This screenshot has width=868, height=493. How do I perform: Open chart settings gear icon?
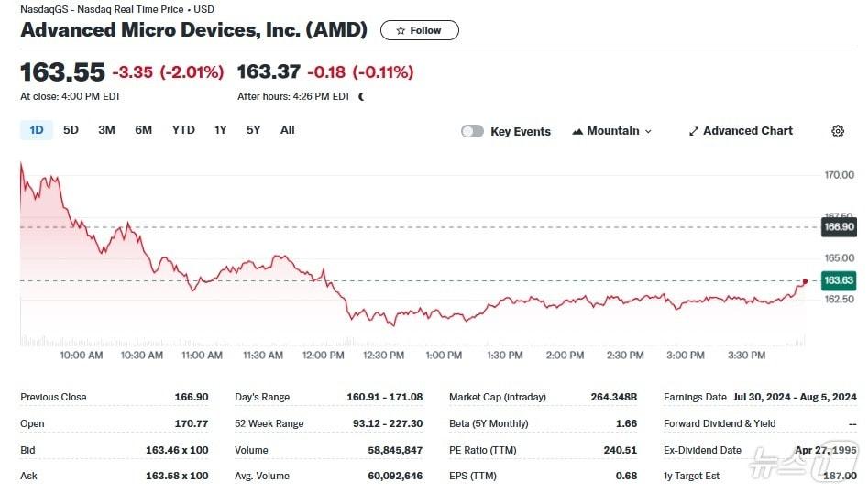837,131
